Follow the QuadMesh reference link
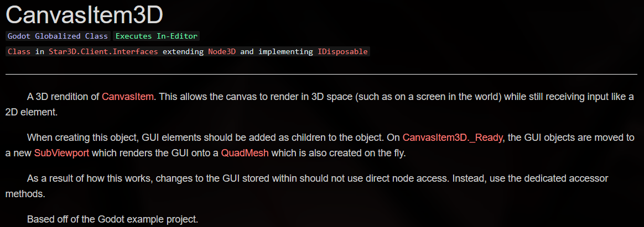Viewport: 644px width, 227px height. pos(245,153)
